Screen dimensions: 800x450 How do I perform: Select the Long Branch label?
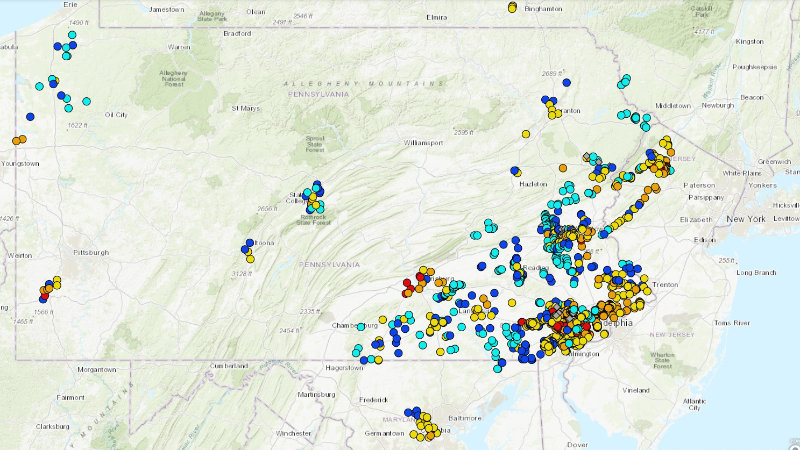(x=756, y=272)
